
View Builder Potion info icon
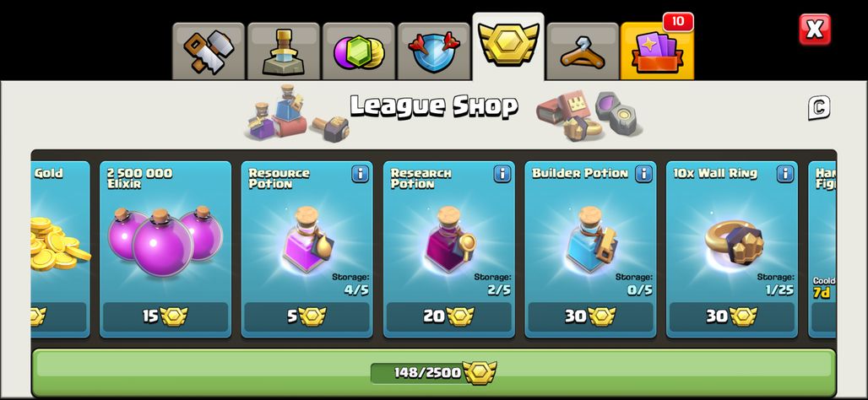coord(643,175)
